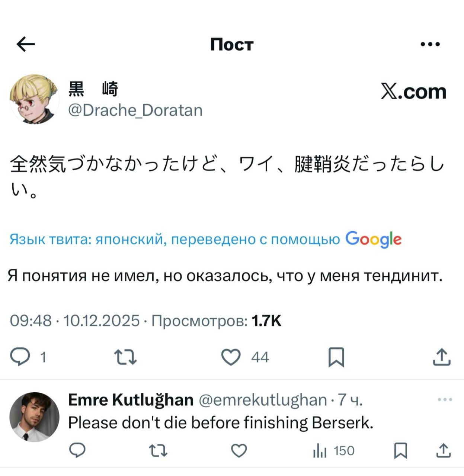Open options menu for Emre's reply
The width and height of the screenshot is (464, 476).
point(445,400)
